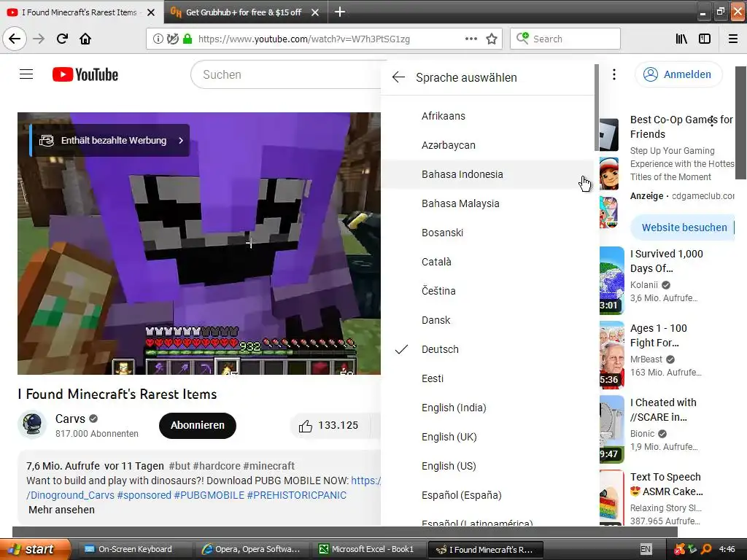Open tracking protection shield icon
747x560 pixels.
(172, 39)
